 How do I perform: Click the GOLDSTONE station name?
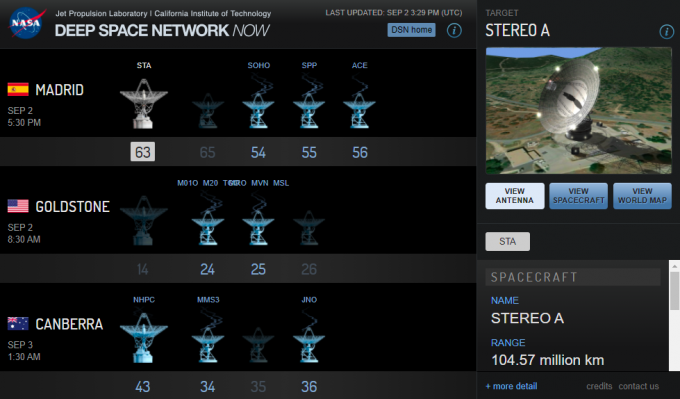(x=72, y=207)
